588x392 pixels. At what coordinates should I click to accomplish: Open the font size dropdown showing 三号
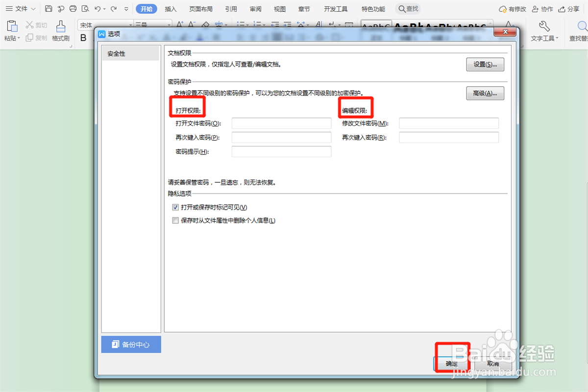point(168,24)
